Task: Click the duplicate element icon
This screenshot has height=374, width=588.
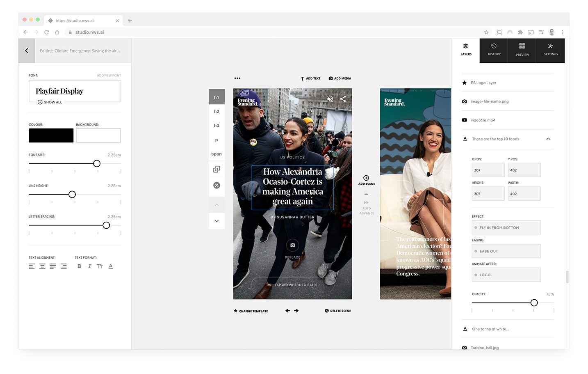Action: click(217, 169)
